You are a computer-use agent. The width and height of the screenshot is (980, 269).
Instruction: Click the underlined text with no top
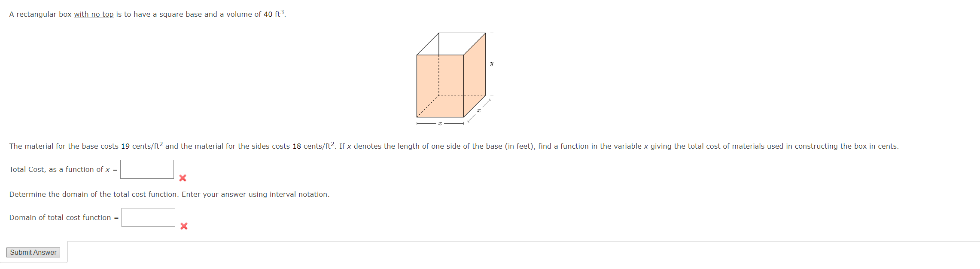(x=93, y=14)
